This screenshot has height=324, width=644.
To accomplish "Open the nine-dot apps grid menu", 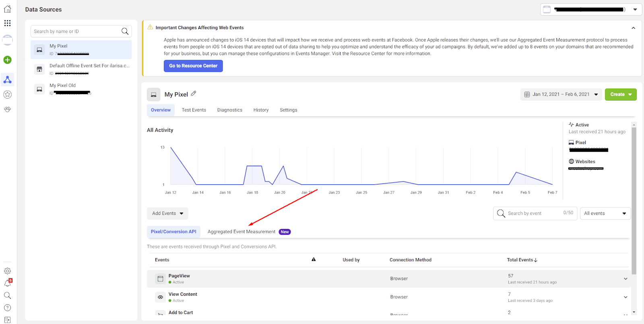I will pos(7,23).
